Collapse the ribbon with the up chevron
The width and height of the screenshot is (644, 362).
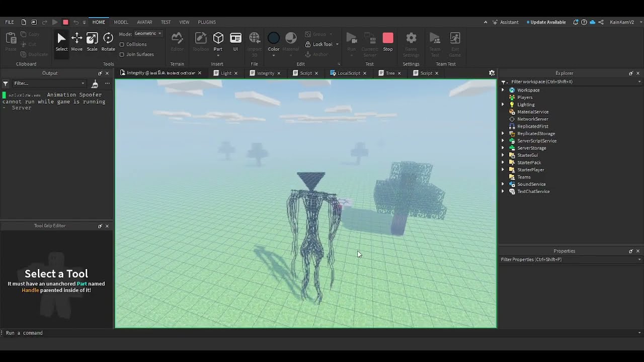[x=486, y=22]
